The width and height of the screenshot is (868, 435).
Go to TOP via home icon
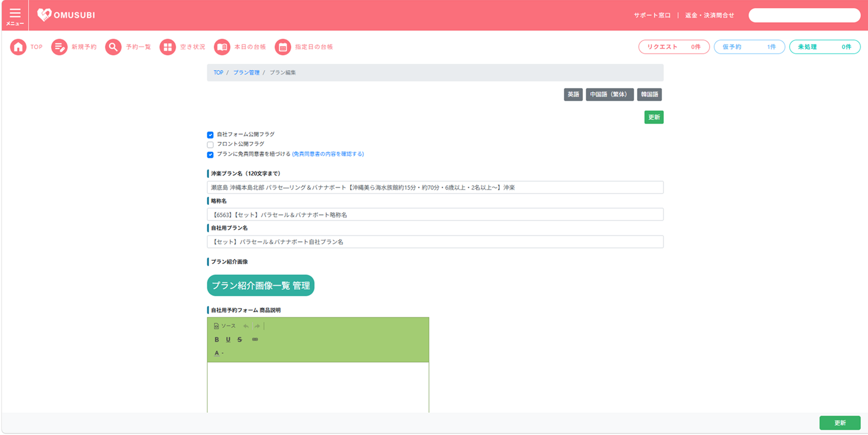point(26,47)
